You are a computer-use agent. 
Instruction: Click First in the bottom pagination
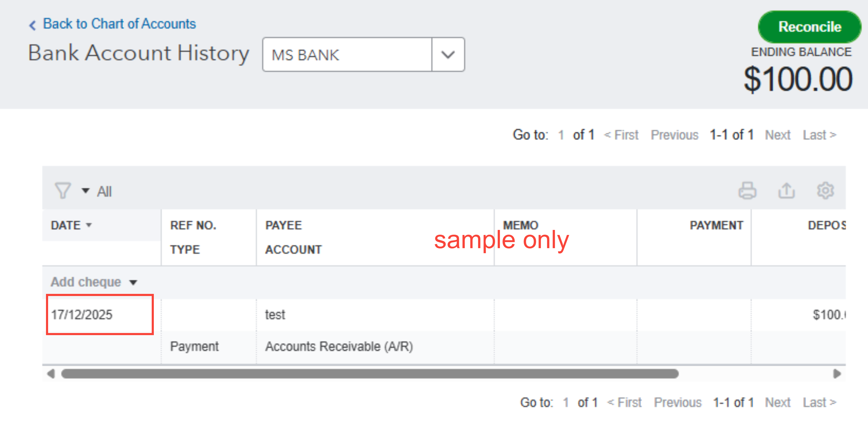pos(625,403)
